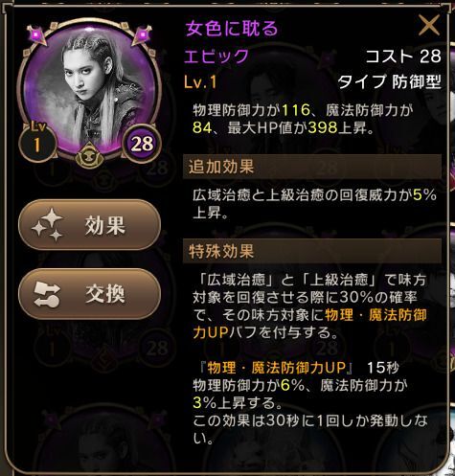The width and height of the screenshot is (455, 476).
Task: Click the エピック rarity label
Action: pyautogui.click(x=216, y=57)
